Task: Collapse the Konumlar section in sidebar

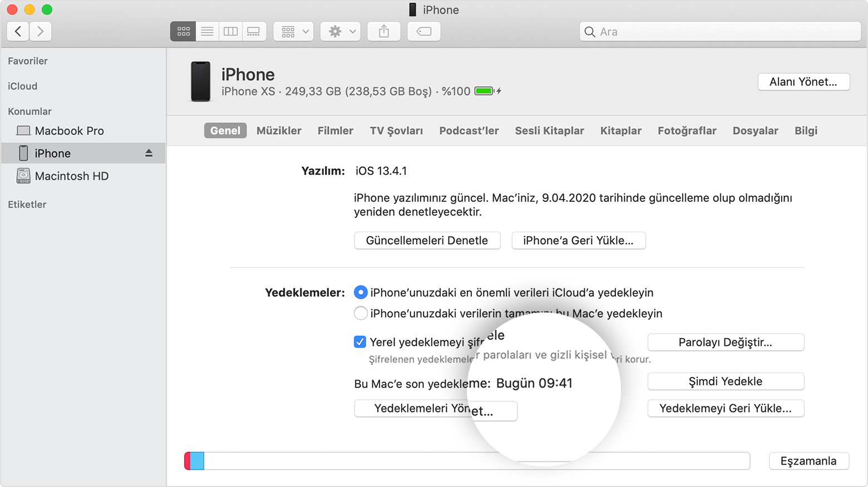Action: pos(29,111)
